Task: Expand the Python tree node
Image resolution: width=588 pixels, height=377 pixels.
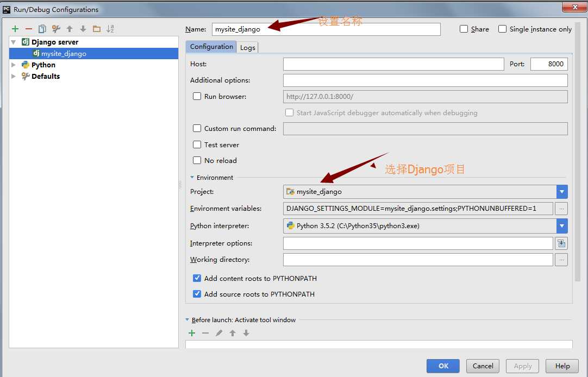Action: coord(14,65)
